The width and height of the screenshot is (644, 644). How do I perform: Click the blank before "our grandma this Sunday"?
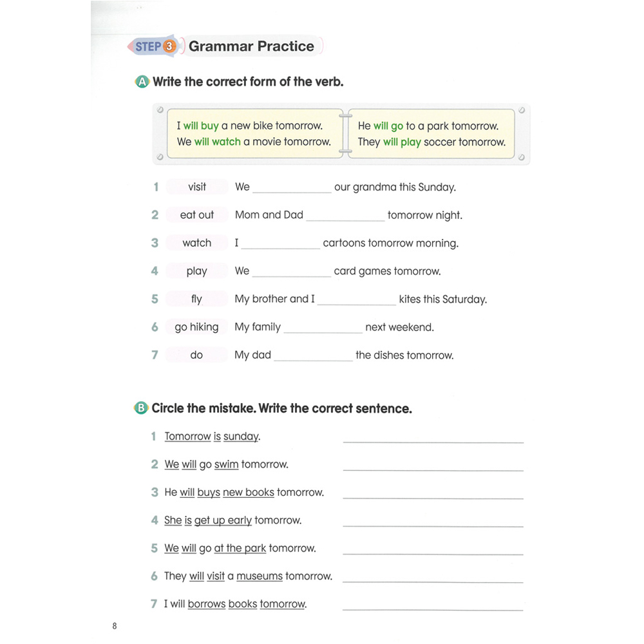click(x=292, y=189)
